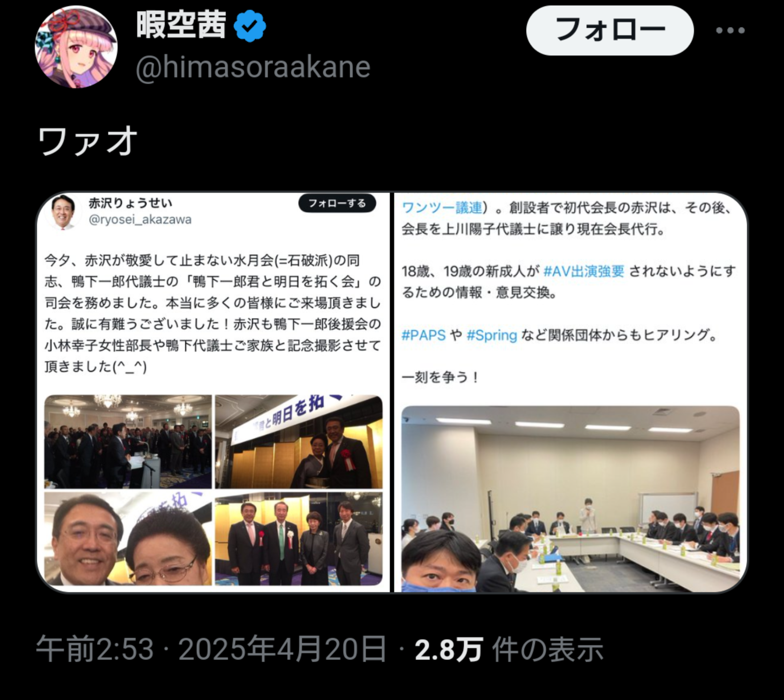Open the three-dot more options menu
784x700 pixels.
(x=730, y=30)
